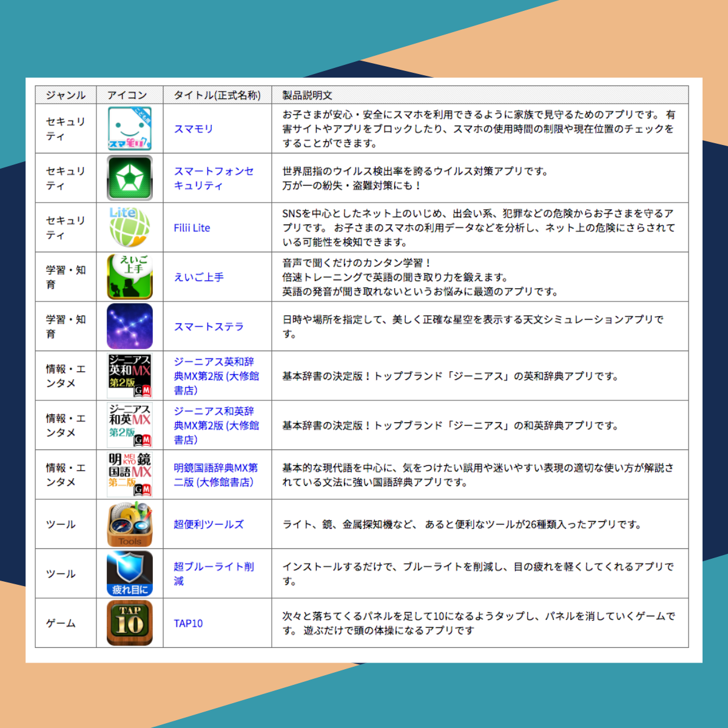The height and width of the screenshot is (728, 728).
Task: Click the ツールが26種類入った description text
Action: coord(462,524)
